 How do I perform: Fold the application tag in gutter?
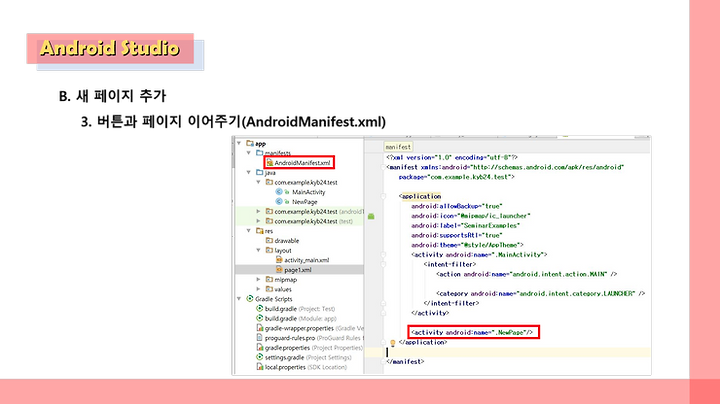pyautogui.click(x=383, y=196)
